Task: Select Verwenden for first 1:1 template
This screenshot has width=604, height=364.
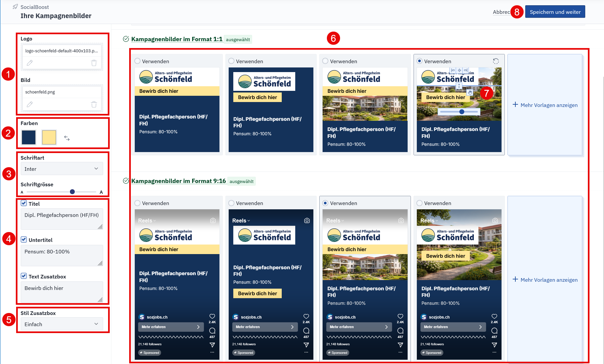Action: [138, 61]
